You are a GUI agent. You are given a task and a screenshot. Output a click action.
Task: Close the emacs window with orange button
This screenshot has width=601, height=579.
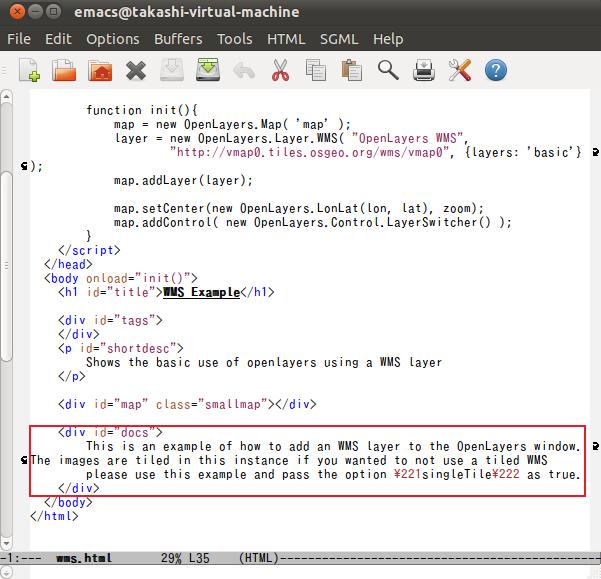(x=17, y=11)
